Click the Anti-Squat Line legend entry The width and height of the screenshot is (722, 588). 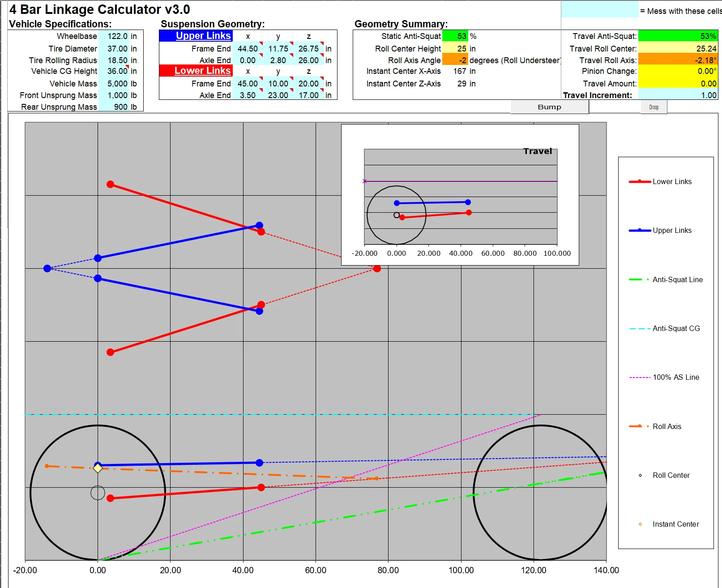666,279
